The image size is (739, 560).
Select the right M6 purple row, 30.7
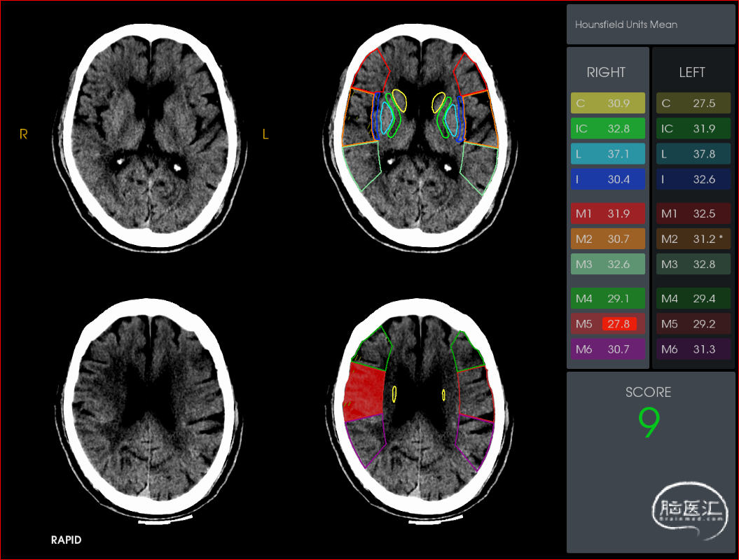(x=607, y=349)
